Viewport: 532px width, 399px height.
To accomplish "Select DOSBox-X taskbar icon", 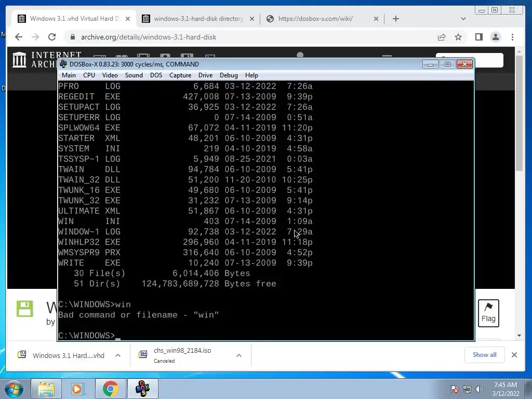I will pos(142,389).
